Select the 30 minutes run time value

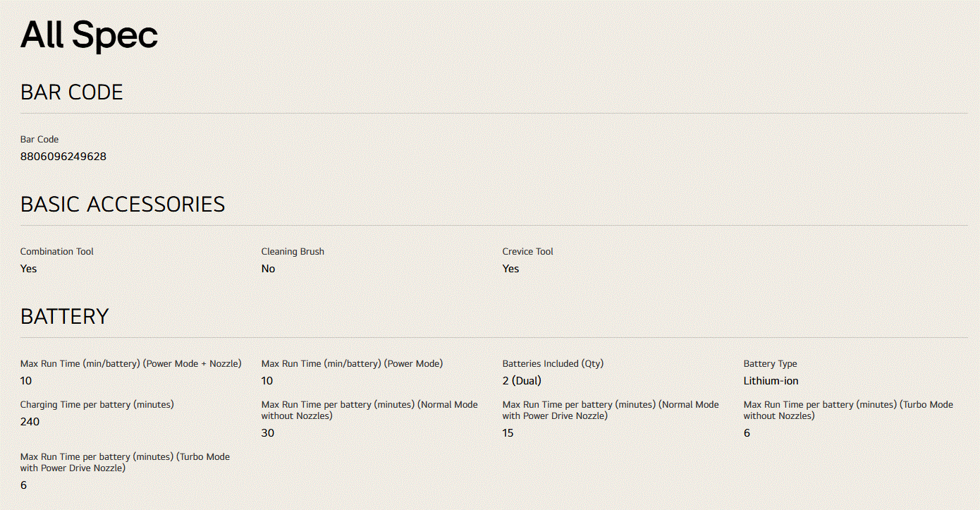click(x=268, y=433)
